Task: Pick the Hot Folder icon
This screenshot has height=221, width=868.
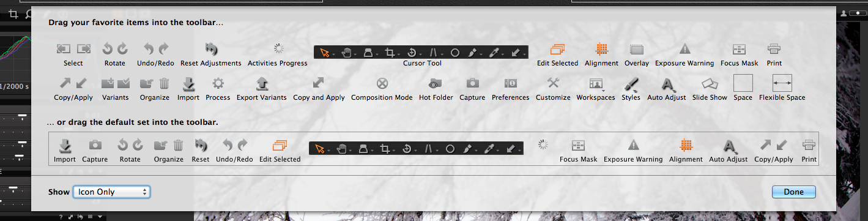Action: [435, 83]
